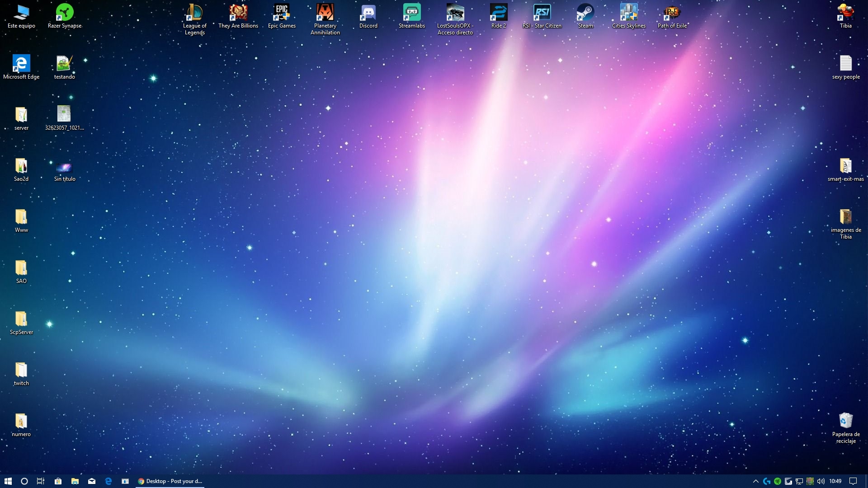Open Este equipo desktop icon

point(21,16)
